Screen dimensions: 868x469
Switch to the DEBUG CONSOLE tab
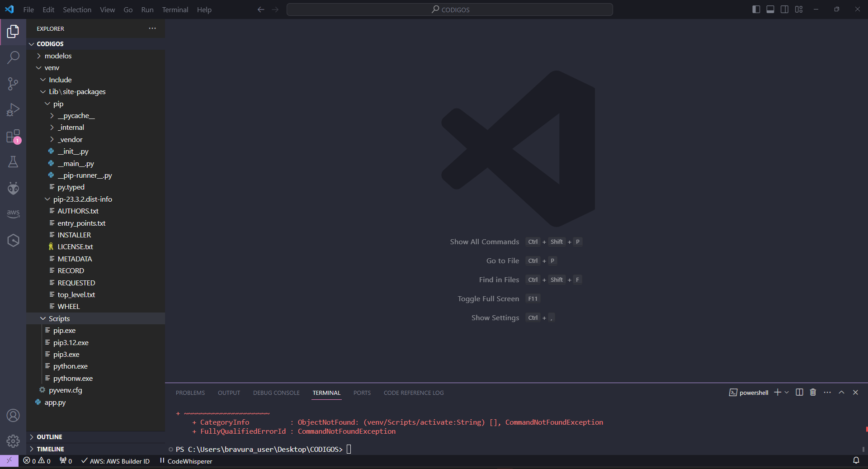[x=276, y=393]
